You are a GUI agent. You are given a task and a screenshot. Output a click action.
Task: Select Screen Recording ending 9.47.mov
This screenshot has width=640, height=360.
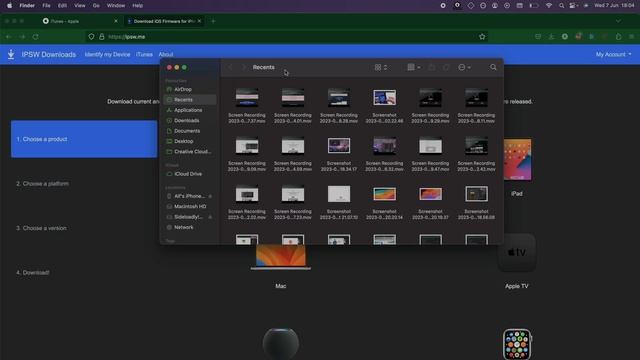click(430, 154)
